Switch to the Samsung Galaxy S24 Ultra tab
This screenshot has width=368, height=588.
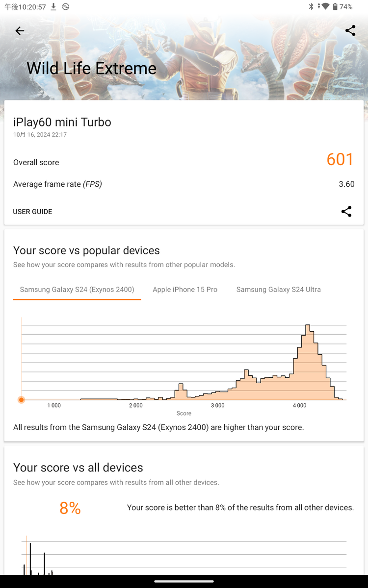tap(279, 290)
